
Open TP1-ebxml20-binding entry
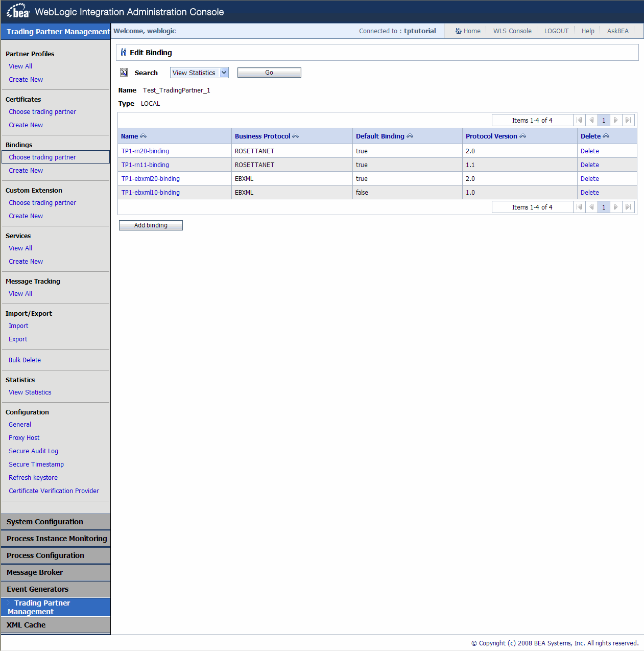point(151,179)
